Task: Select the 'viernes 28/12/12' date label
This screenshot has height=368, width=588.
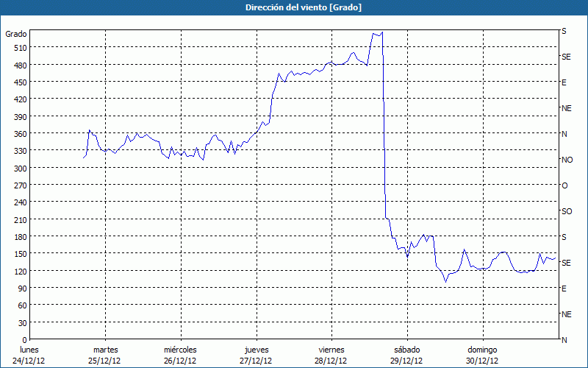Action: coord(331,355)
